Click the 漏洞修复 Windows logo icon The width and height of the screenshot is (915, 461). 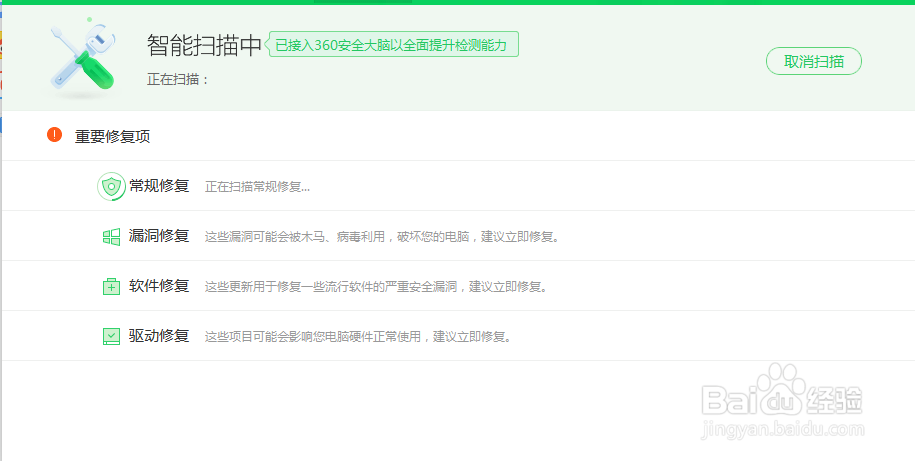point(111,236)
